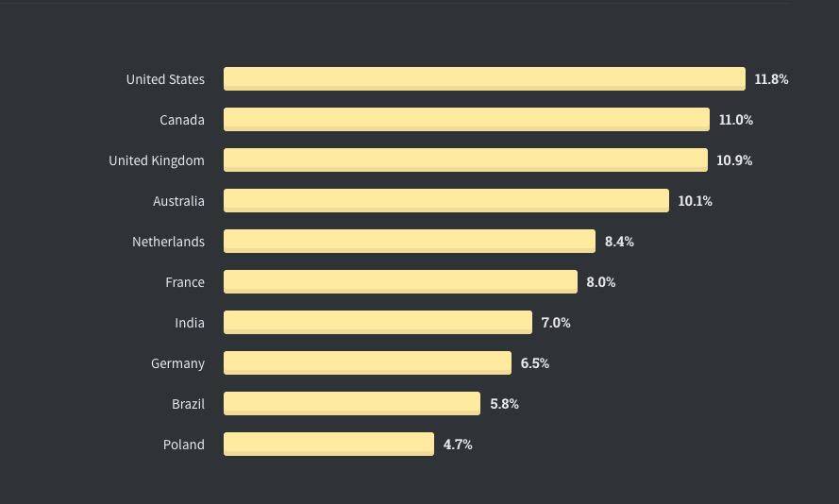Click the 10.1% value label
This screenshot has height=504, width=839.
695,201
